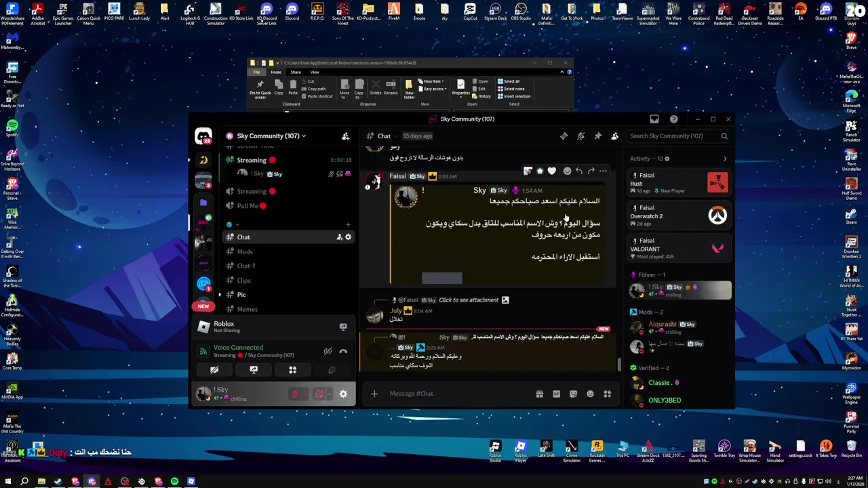
Task: Open pinned messages in Chat header
Action: [597, 136]
